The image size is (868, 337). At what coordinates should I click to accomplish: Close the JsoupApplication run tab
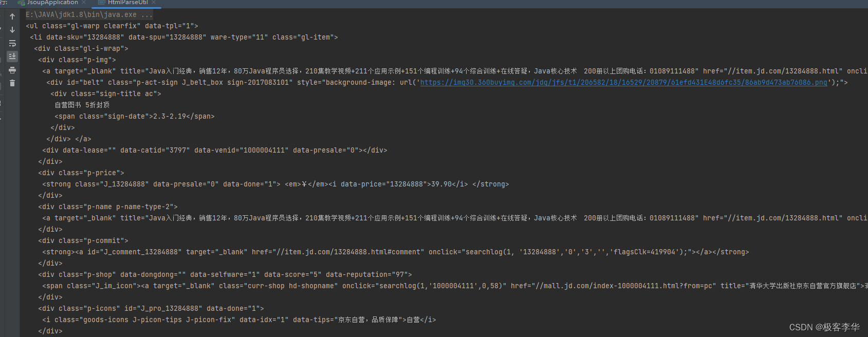click(x=84, y=3)
